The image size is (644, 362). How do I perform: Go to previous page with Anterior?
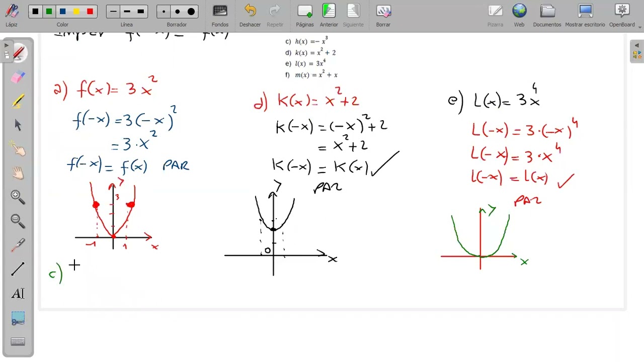pyautogui.click(x=329, y=16)
